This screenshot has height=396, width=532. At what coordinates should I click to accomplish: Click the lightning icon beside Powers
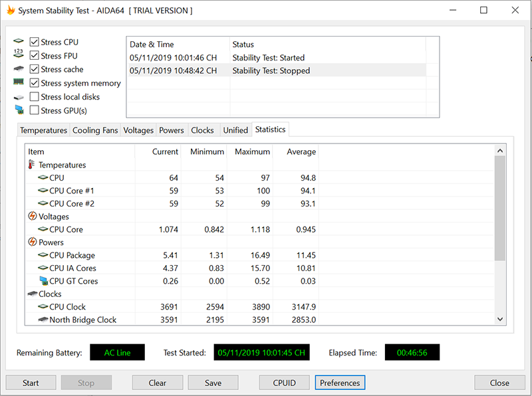pos(32,243)
